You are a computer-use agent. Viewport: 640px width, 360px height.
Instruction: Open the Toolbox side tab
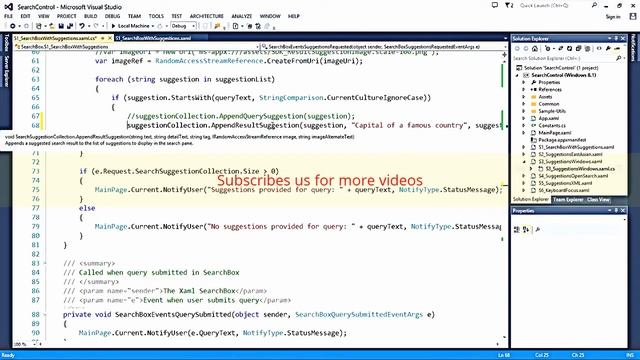point(7,43)
